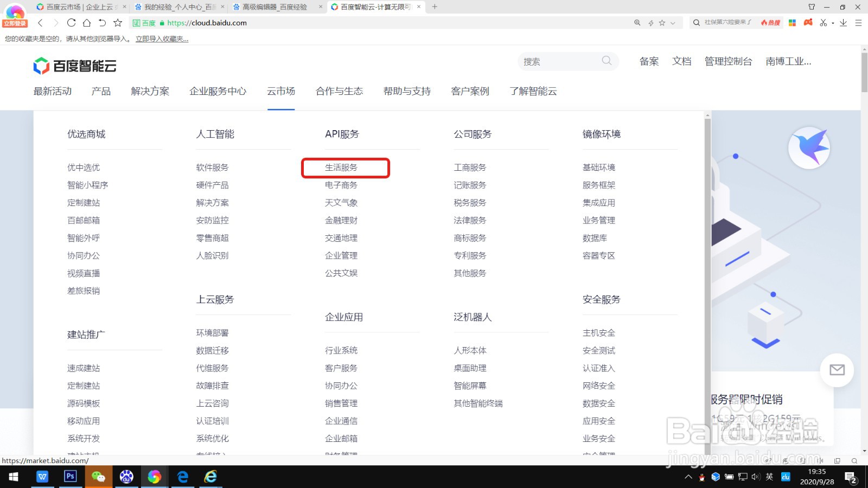
Task: Click the tray volume speaker icon
Action: pyautogui.click(x=756, y=477)
